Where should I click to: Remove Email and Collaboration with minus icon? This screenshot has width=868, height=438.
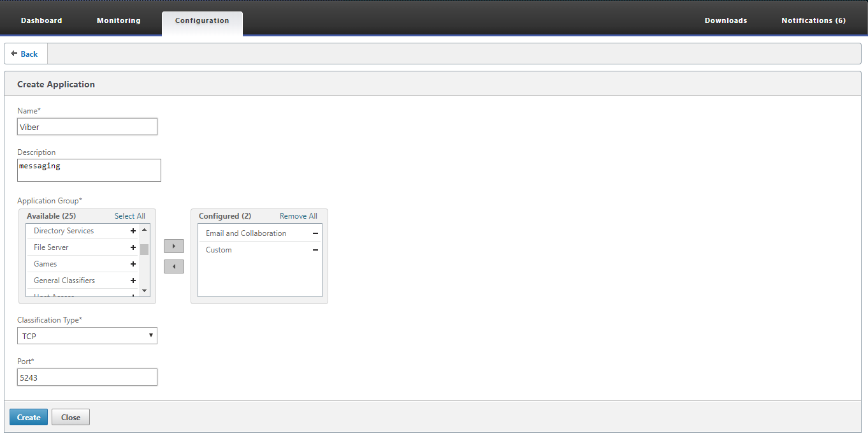click(x=315, y=233)
